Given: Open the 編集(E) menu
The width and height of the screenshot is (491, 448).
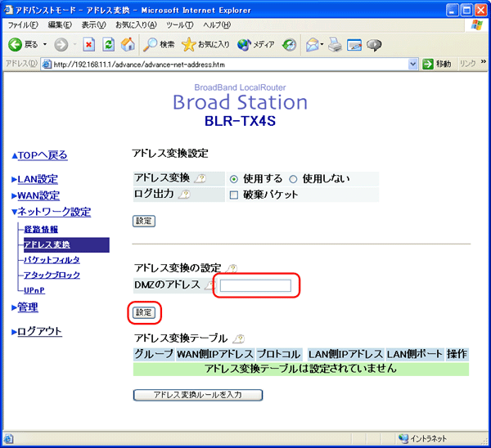Looking at the screenshot, I should tap(60, 25).
